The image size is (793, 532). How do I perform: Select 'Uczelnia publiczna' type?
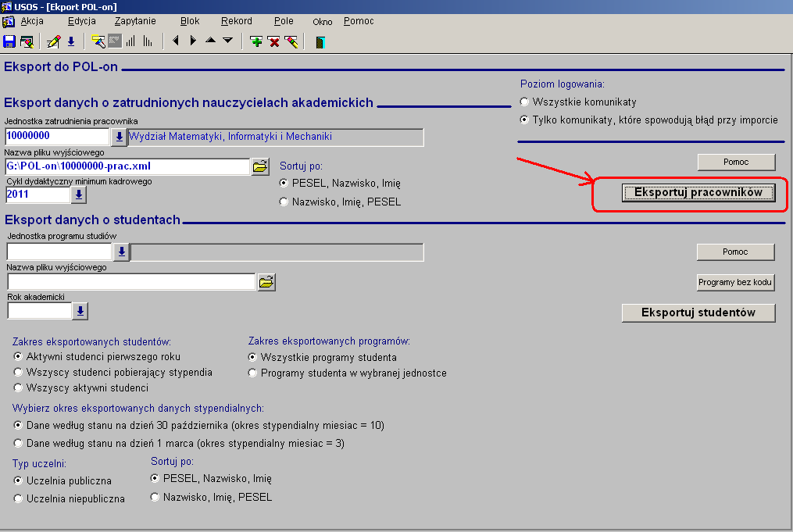[18, 480]
